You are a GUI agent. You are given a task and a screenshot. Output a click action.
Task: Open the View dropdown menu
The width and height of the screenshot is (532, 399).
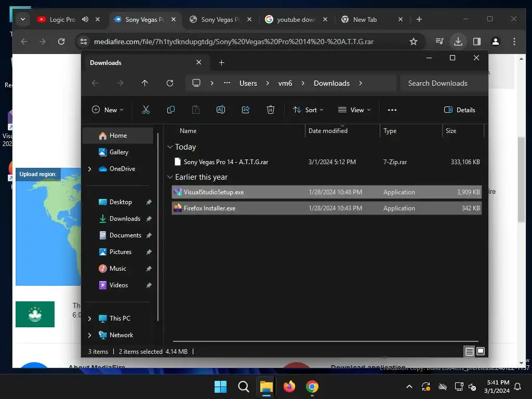354,110
